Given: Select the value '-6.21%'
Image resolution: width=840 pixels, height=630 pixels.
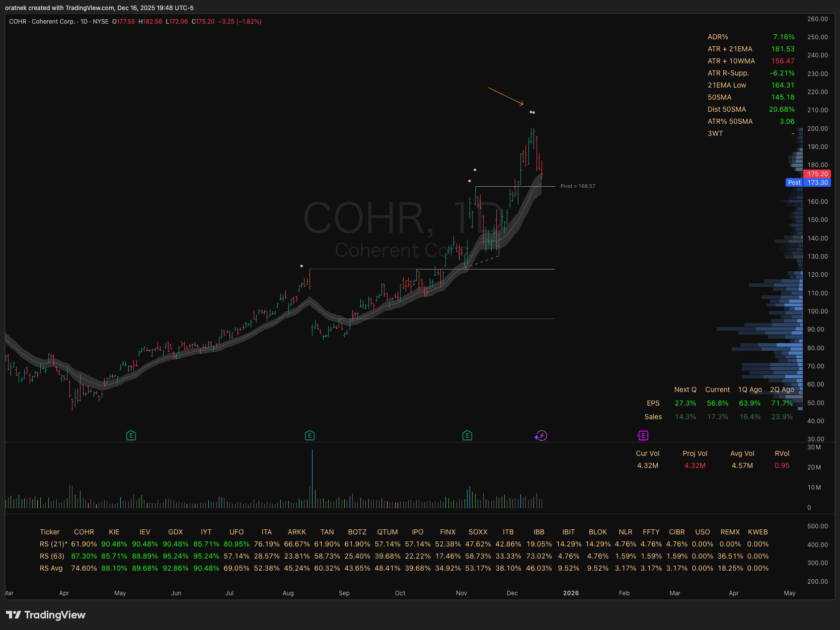Looking at the screenshot, I should (782, 73).
